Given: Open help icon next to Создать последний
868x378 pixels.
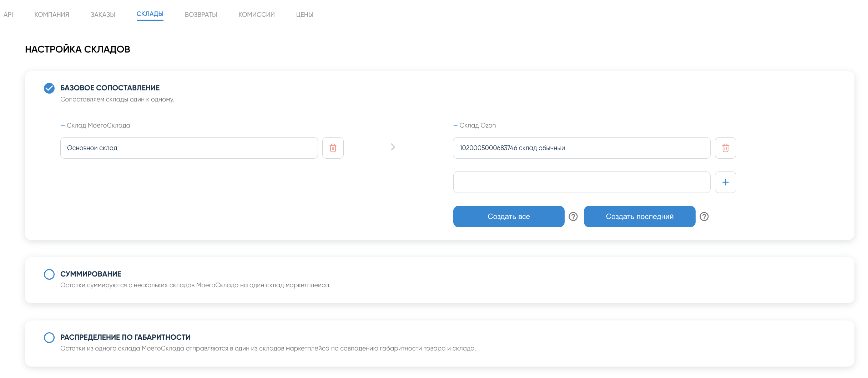Looking at the screenshot, I should coord(704,217).
